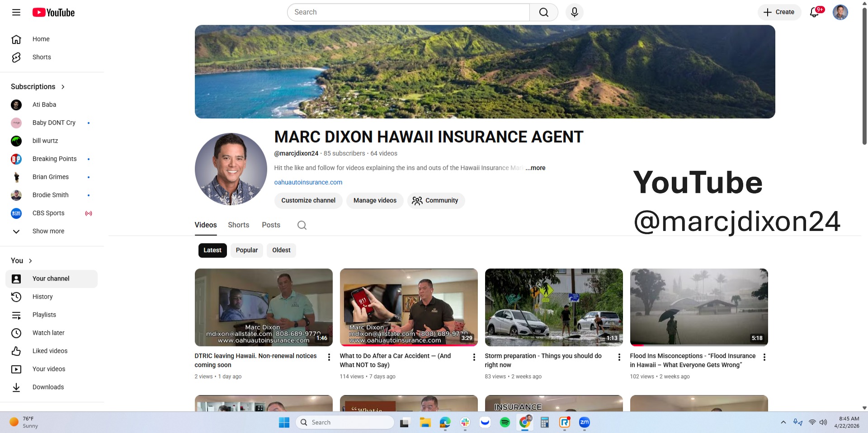Search within channel magnifier icon

[302, 225]
